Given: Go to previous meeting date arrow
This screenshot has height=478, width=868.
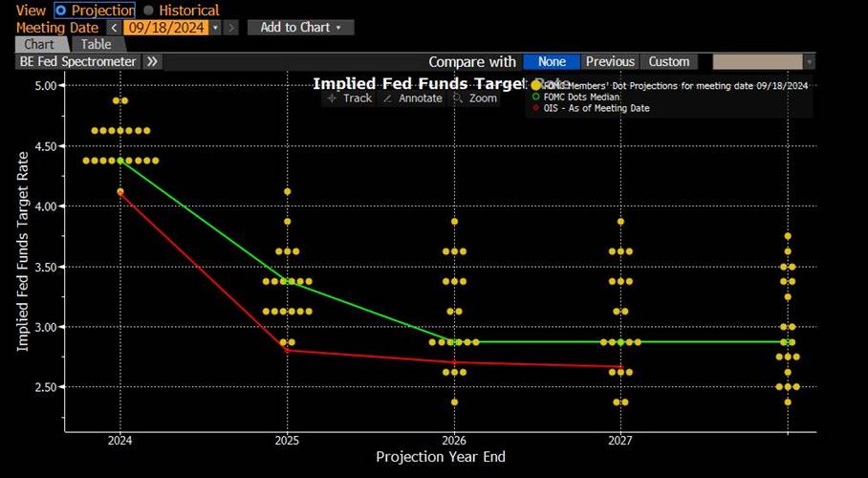Looking at the screenshot, I should click(x=114, y=28).
